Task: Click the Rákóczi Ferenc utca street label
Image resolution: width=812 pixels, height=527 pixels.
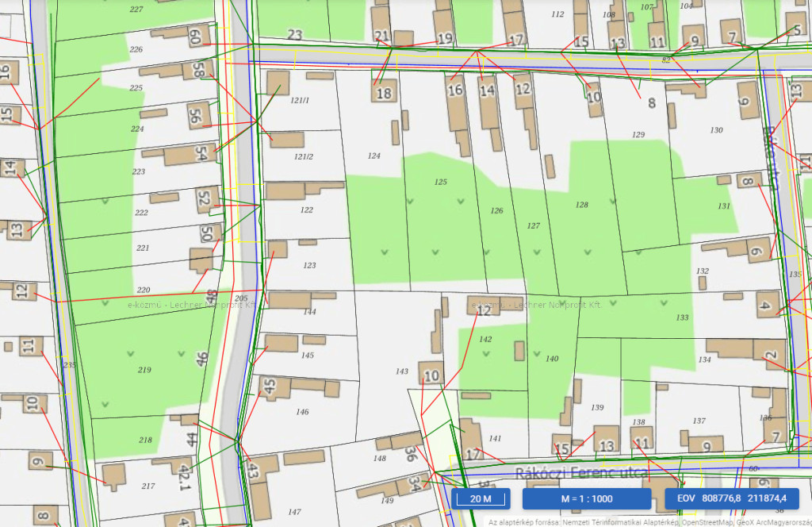Action: [x=582, y=473]
